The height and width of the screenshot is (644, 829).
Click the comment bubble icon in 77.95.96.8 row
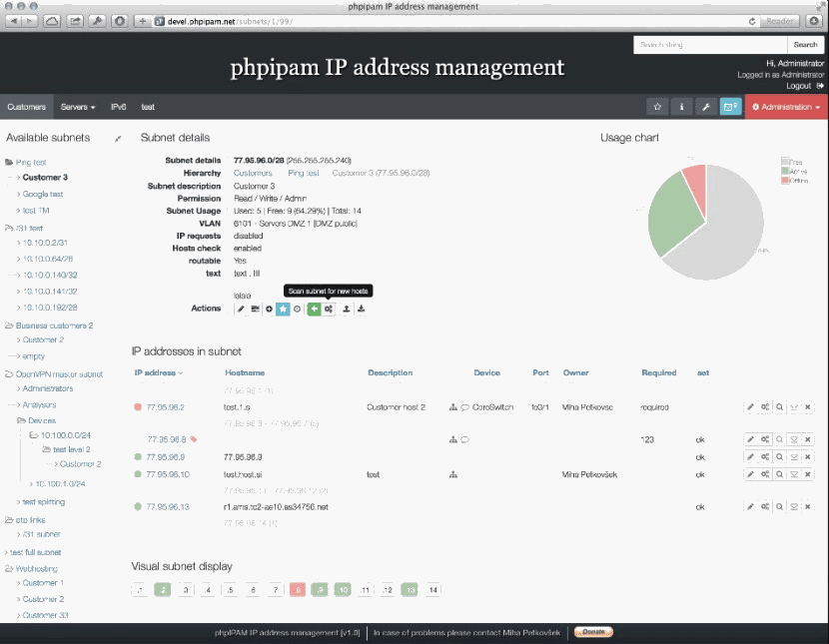[464, 439]
